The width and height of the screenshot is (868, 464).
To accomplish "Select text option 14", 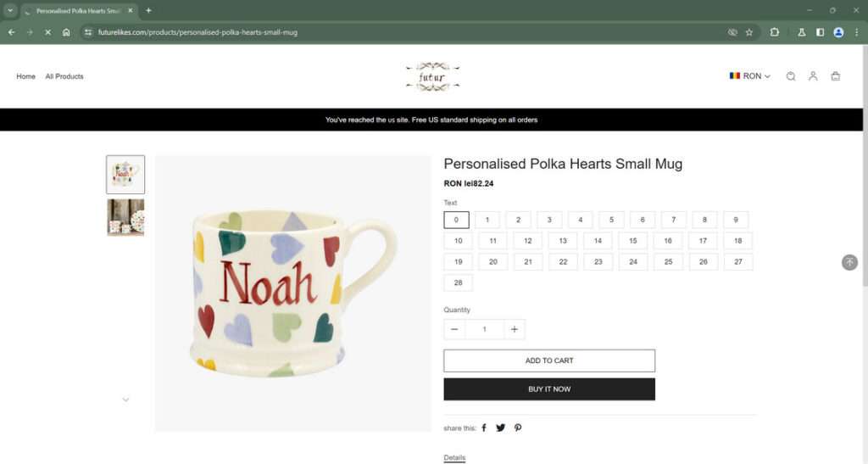I will point(598,241).
